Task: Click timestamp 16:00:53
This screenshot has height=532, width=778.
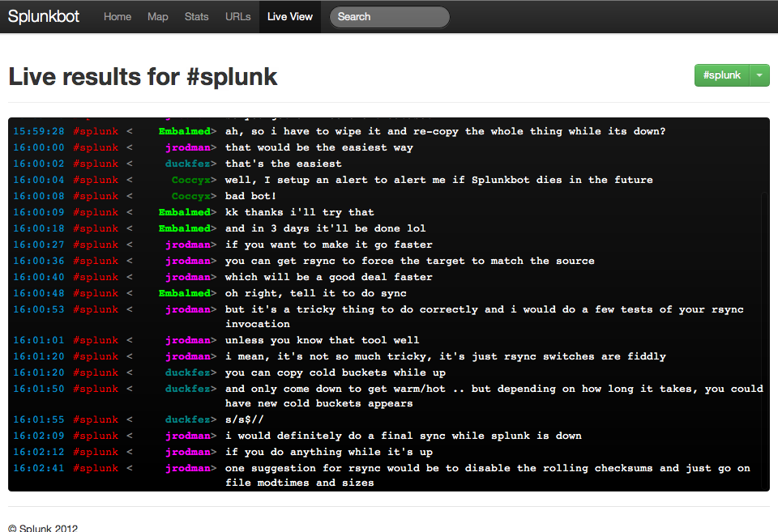Action: pos(39,309)
